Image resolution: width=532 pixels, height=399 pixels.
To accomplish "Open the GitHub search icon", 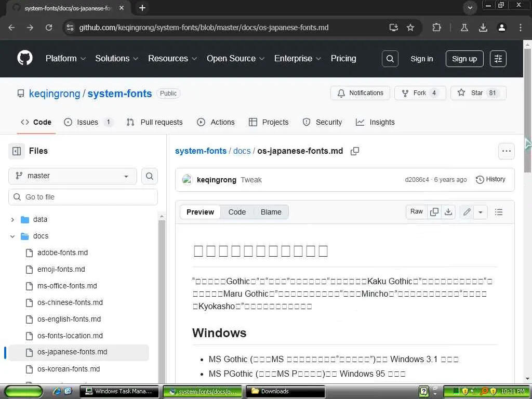I will (x=390, y=59).
